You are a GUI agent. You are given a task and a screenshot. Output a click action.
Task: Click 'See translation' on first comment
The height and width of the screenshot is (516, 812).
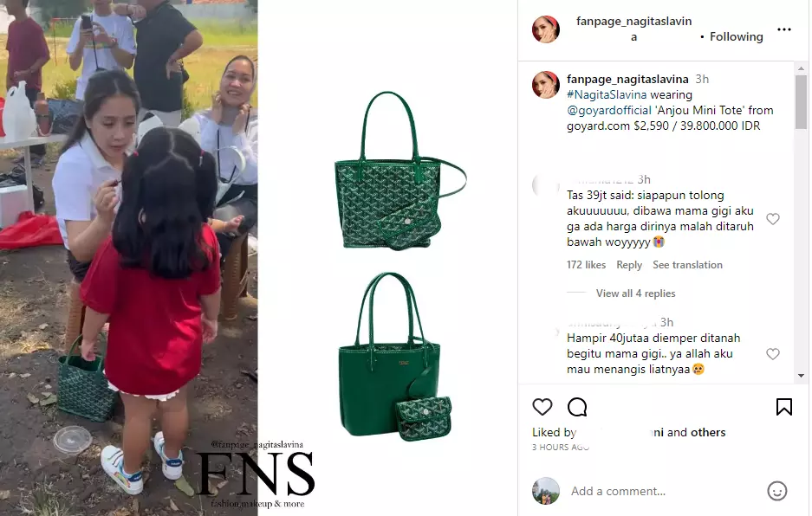pyautogui.click(x=687, y=265)
